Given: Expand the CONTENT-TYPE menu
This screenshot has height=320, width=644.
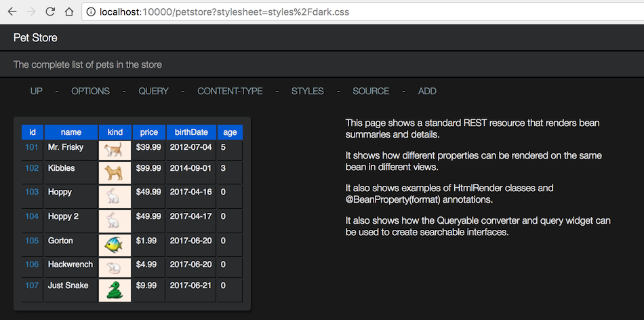Looking at the screenshot, I should click(x=230, y=91).
